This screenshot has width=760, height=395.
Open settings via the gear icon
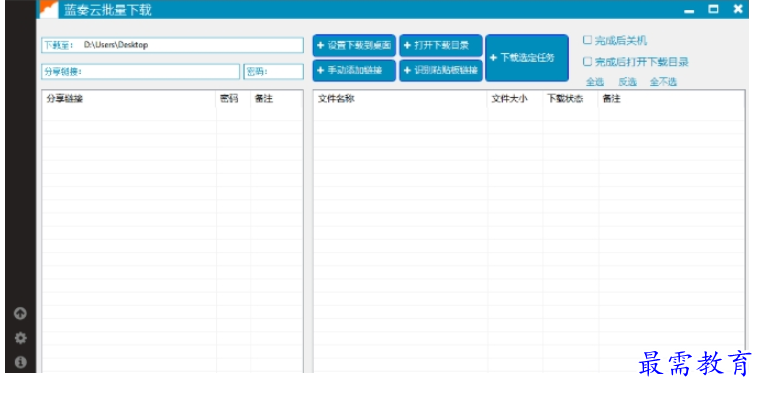click(x=20, y=338)
